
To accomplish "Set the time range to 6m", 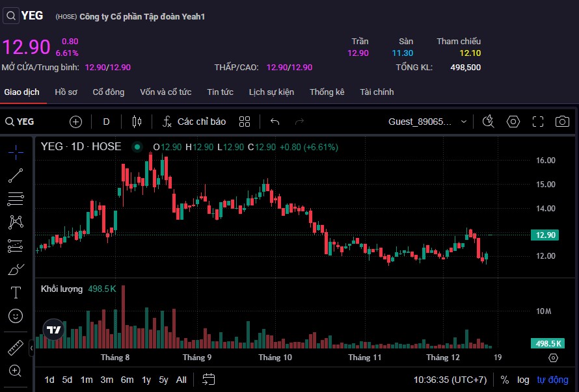I will pos(127,380).
